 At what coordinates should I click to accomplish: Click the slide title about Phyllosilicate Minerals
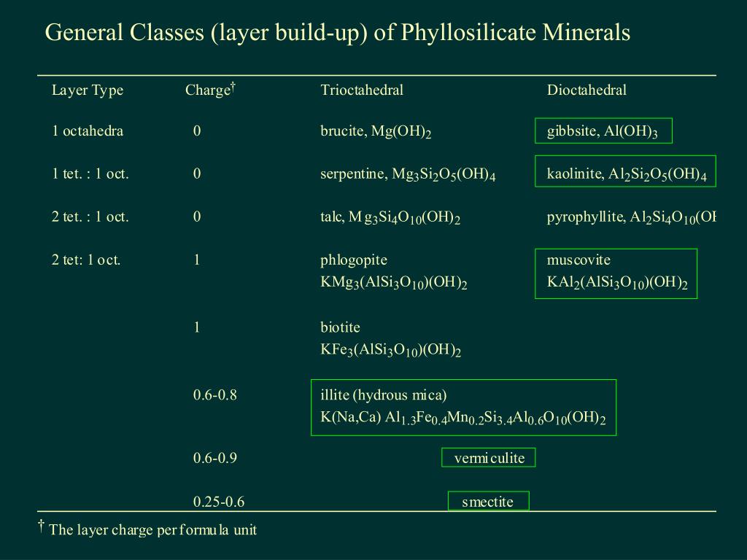[337, 33]
